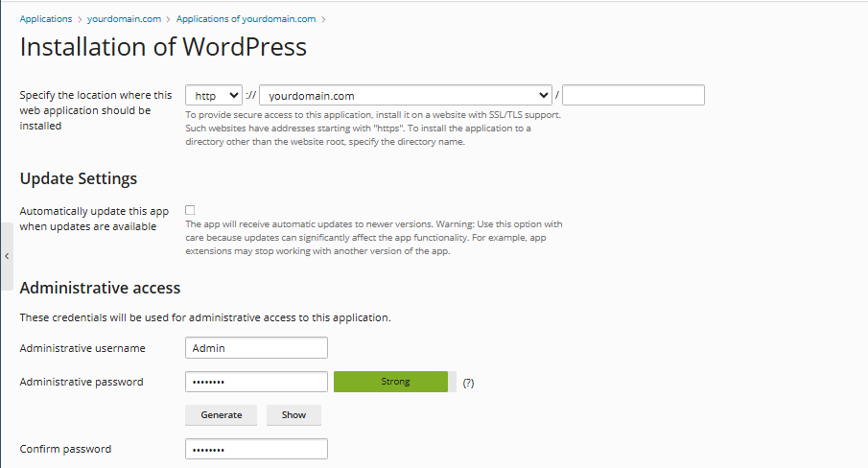Click the 'Confirm password' label
This screenshot has width=868, height=468.
[x=65, y=449]
